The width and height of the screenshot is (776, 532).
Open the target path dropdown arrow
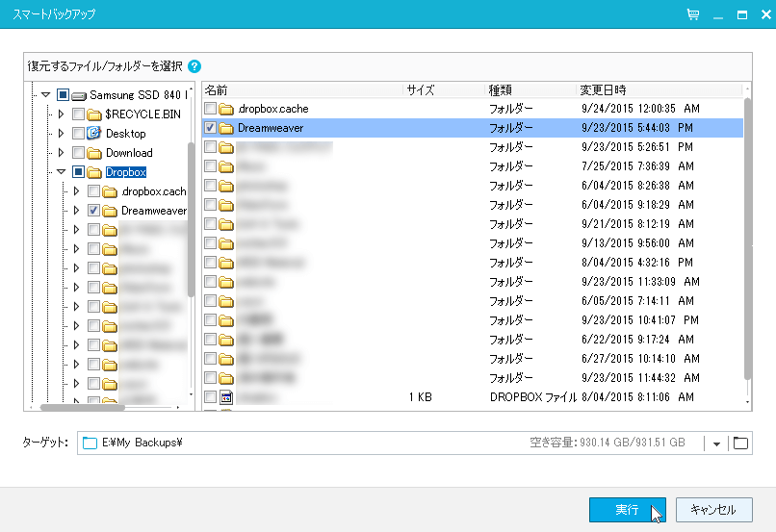[x=716, y=443]
